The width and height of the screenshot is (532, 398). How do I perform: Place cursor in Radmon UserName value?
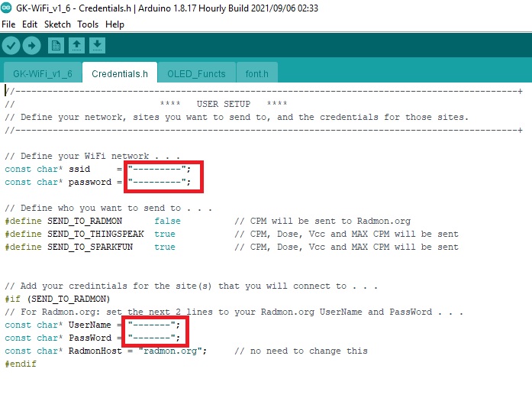[x=155, y=325]
